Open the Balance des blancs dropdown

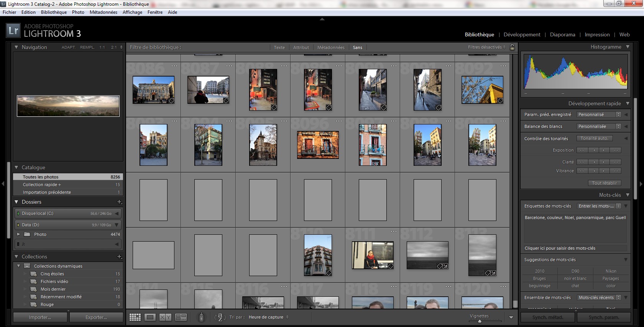pyautogui.click(x=598, y=126)
